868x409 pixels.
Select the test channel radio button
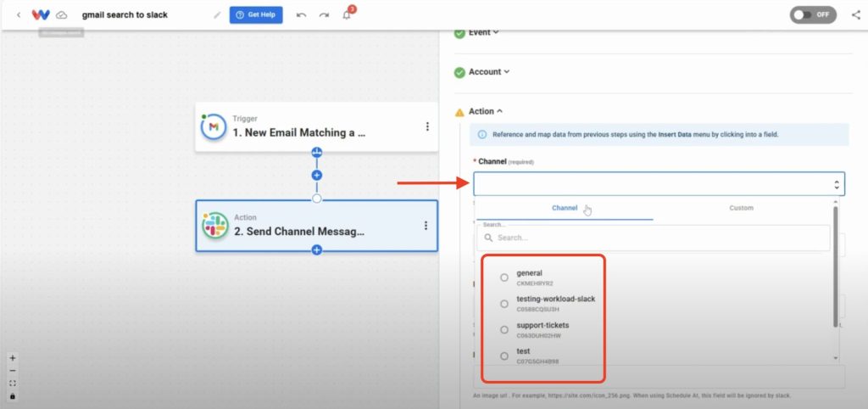504,356
